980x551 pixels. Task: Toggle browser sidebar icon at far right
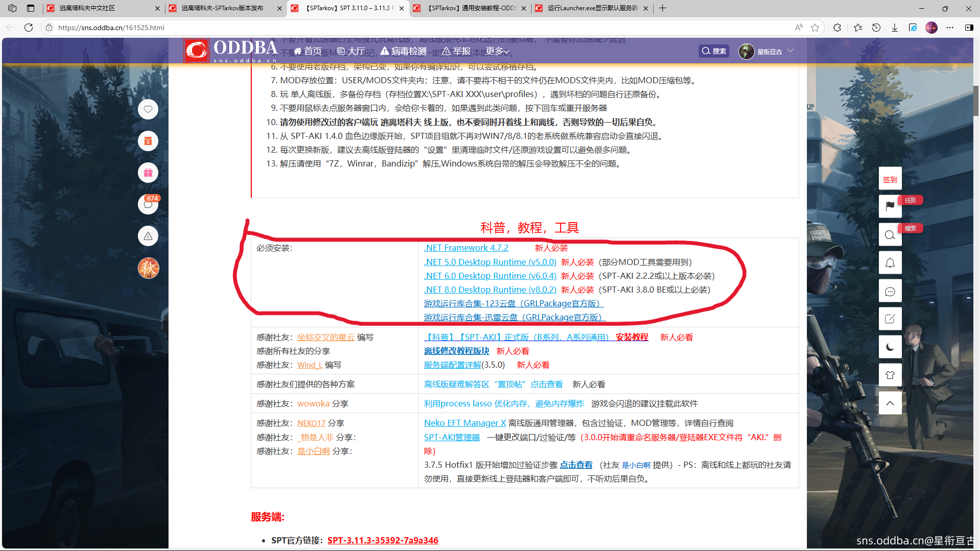[x=969, y=28]
